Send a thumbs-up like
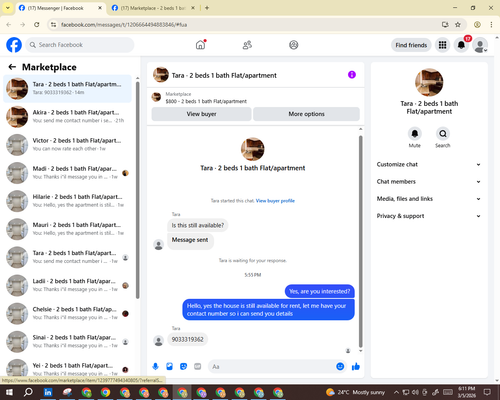 (x=356, y=367)
